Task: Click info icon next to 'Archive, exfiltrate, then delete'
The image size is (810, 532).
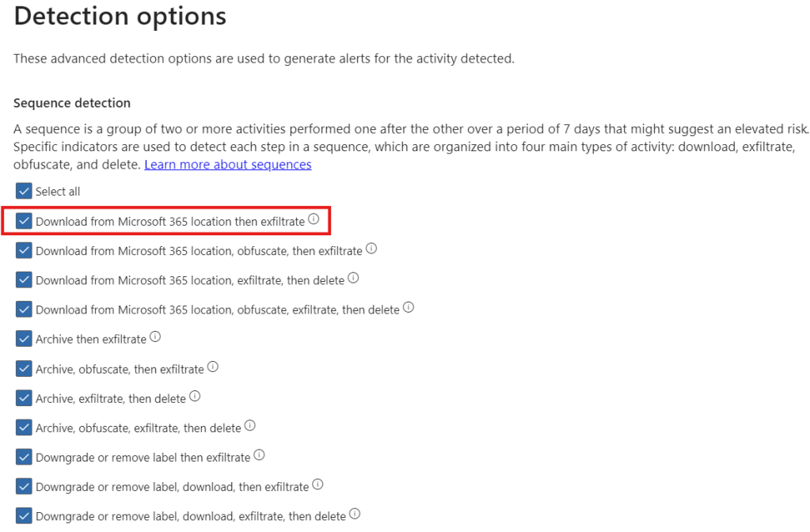Action: pyautogui.click(x=195, y=397)
